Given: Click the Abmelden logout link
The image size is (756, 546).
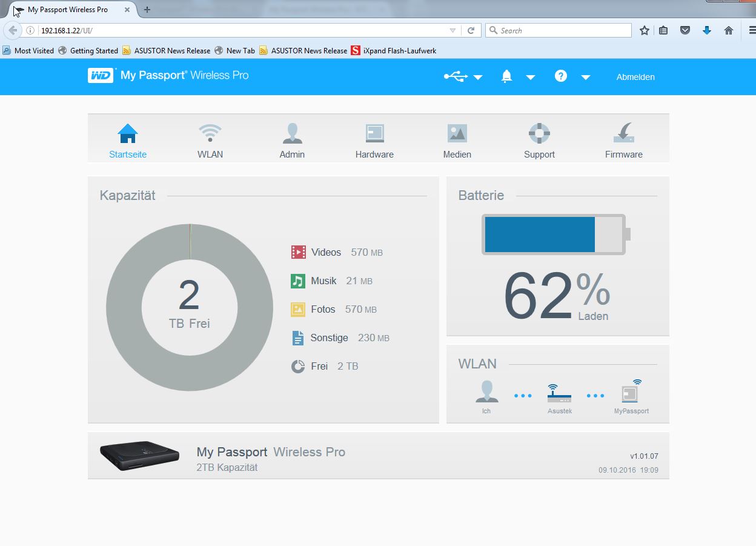Looking at the screenshot, I should (635, 77).
